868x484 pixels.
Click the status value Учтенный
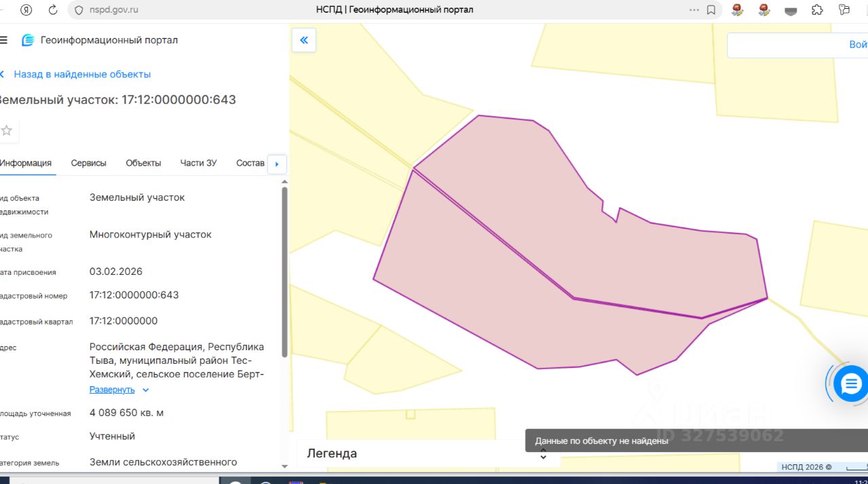click(113, 436)
